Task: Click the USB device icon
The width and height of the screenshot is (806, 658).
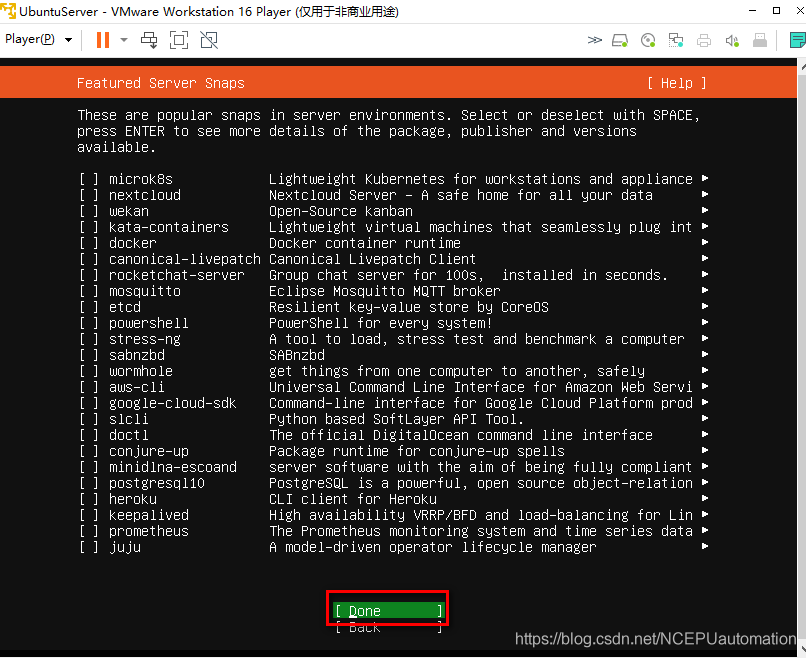Action: click(760, 40)
